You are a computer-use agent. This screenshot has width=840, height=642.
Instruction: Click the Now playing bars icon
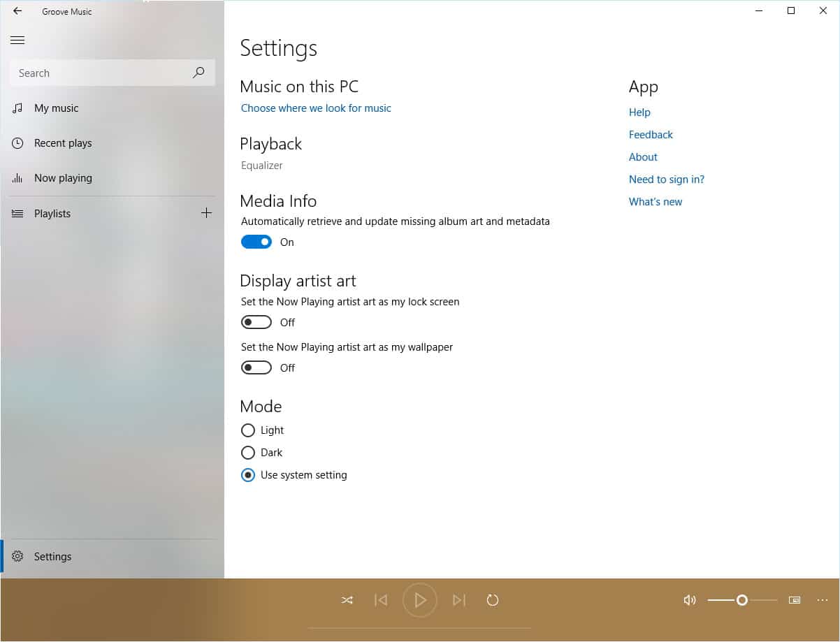click(17, 178)
